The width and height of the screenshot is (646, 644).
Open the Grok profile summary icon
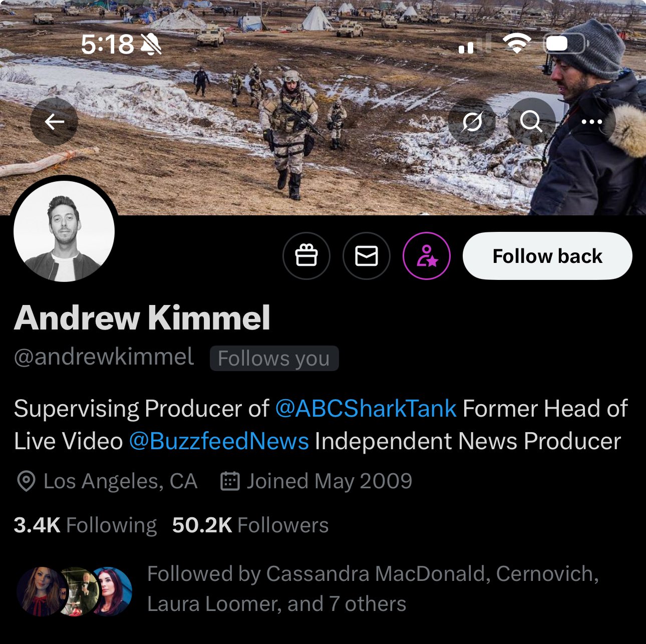coord(472,122)
